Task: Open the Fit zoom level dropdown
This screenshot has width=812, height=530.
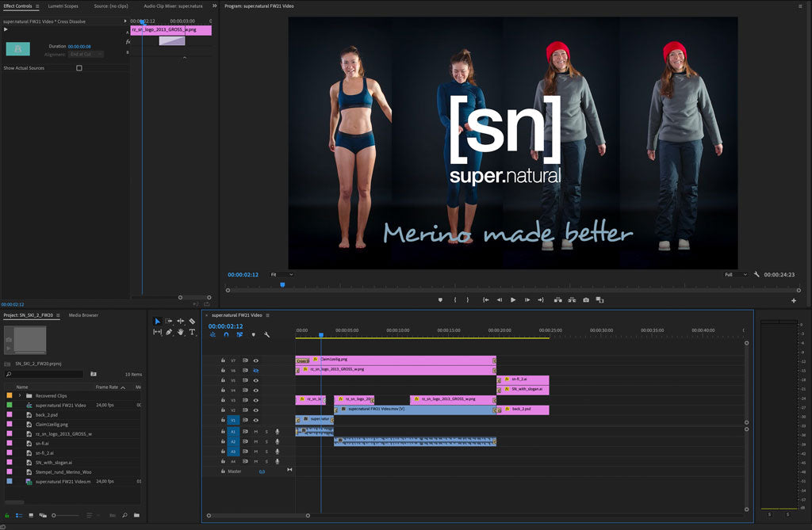Action: [281, 275]
